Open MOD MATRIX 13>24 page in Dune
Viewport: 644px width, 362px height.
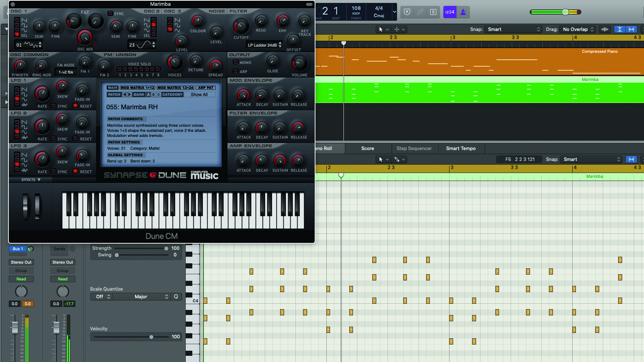point(175,87)
